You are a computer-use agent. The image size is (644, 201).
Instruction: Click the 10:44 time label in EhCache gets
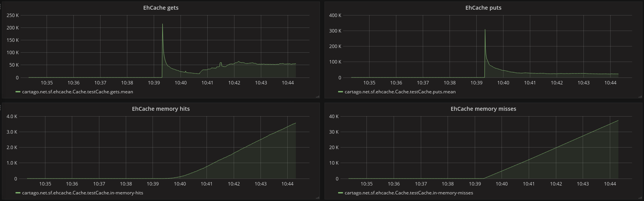click(288, 82)
